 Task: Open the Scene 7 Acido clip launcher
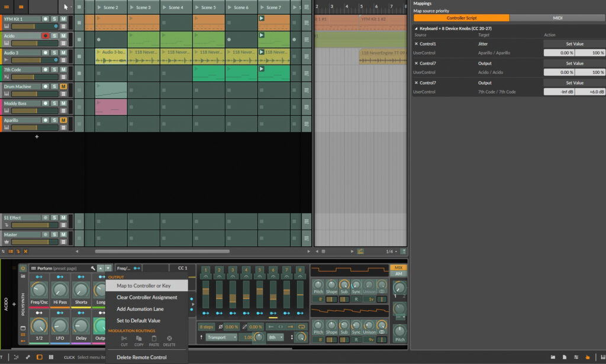coord(262,35)
